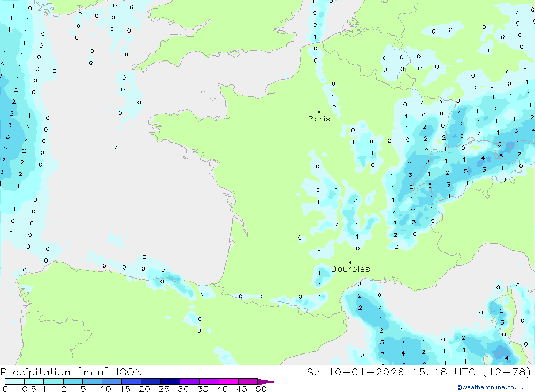Click the legend label '50'
Image resolution: width=535 pixels, height=392 pixels.
261,389
